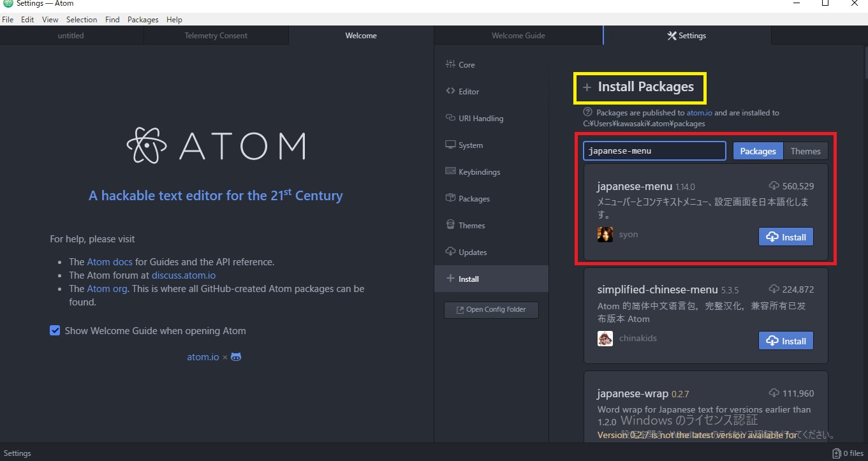Uncheck Show Welcome Guide when opening Atom
868x461 pixels.
[55, 330]
